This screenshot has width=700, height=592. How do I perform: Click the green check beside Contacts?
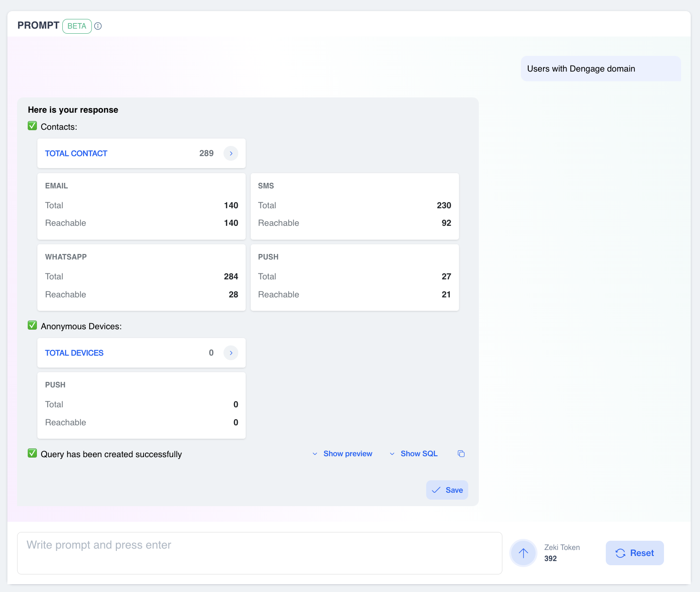(32, 126)
